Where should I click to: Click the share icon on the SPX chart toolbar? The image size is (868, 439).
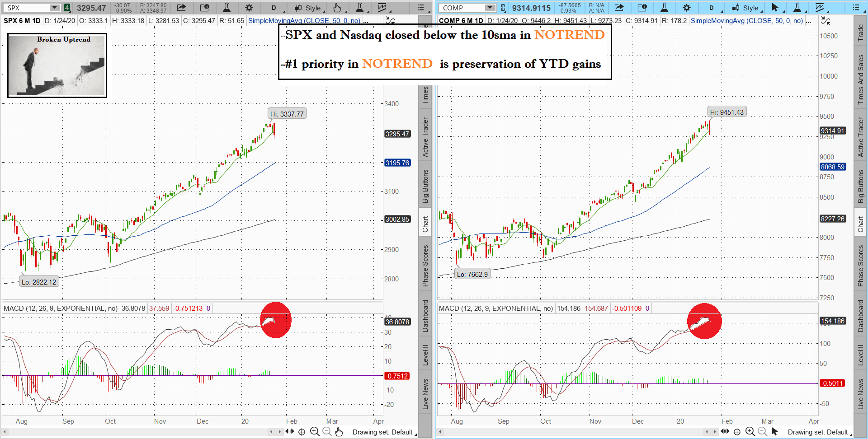pyautogui.click(x=181, y=8)
